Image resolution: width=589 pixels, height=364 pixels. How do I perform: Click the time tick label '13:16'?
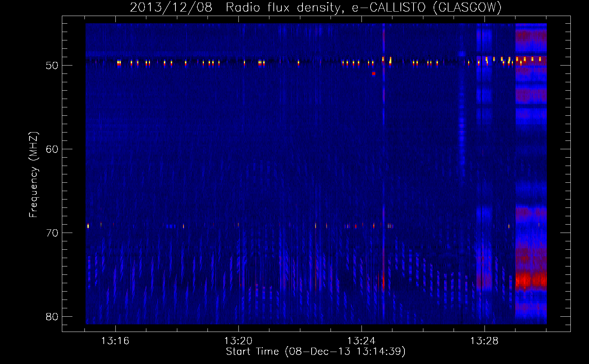pyautogui.click(x=115, y=341)
